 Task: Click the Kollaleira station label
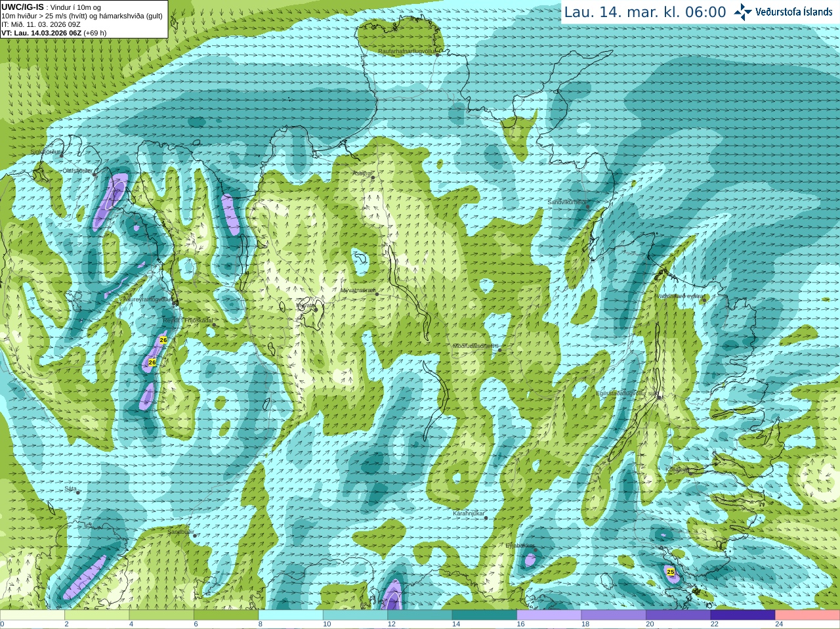point(677,469)
